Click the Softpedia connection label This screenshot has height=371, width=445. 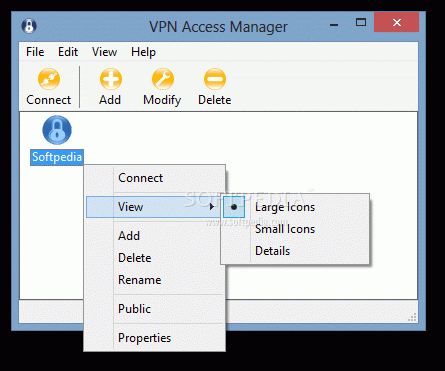click(x=57, y=157)
